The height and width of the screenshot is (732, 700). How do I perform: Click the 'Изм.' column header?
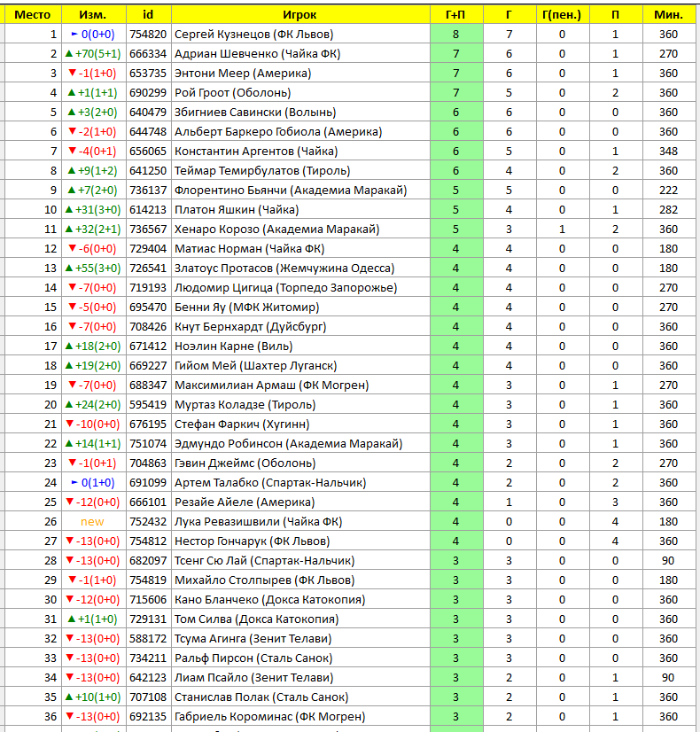pos(93,14)
